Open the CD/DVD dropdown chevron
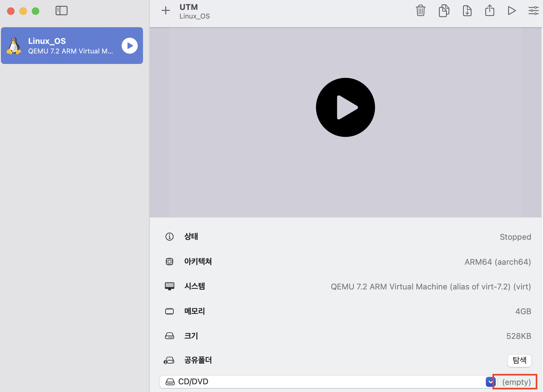Image resolution: width=543 pixels, height=392 pixels. 490,382
